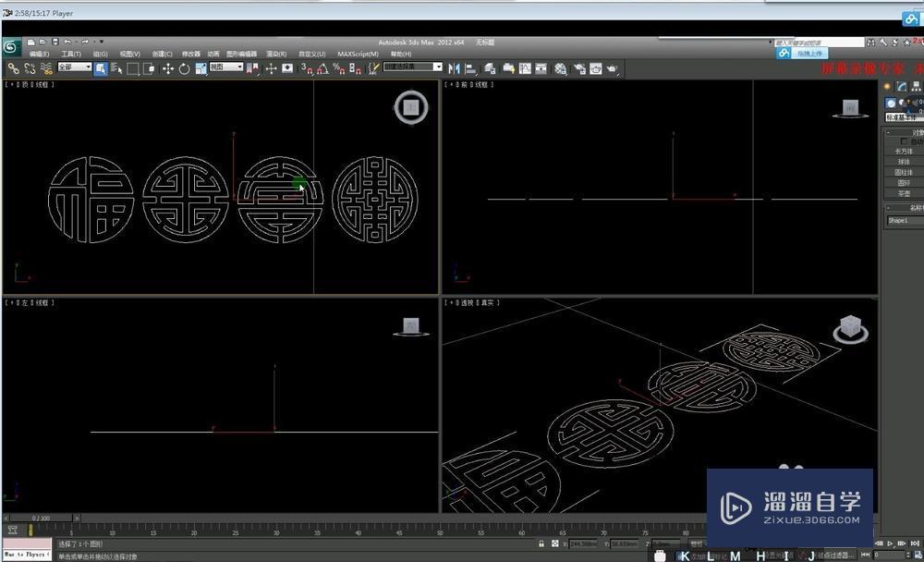
Task: Open the 修改器 (Modifiers) menu
Action: pos(191,55)
